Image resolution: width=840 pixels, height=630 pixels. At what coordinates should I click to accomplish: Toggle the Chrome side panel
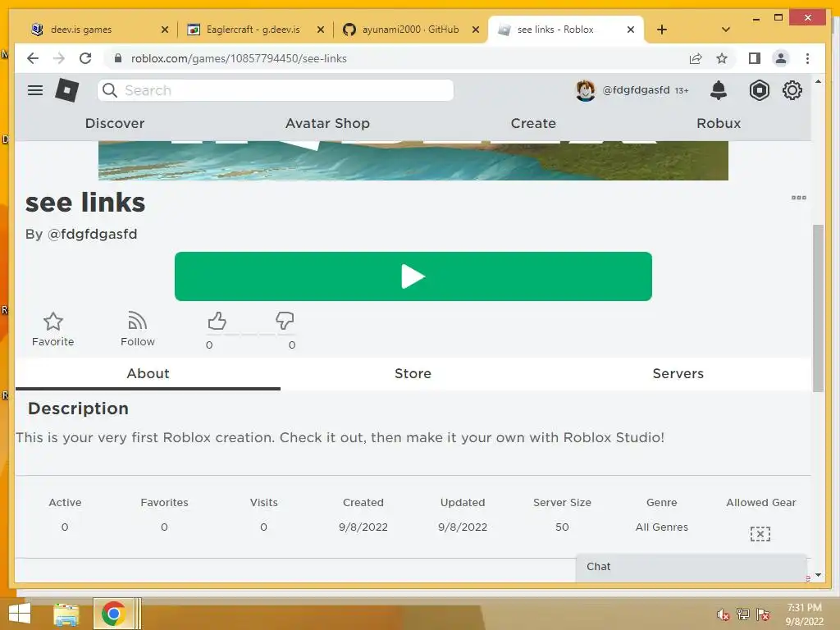pos(755,58)
